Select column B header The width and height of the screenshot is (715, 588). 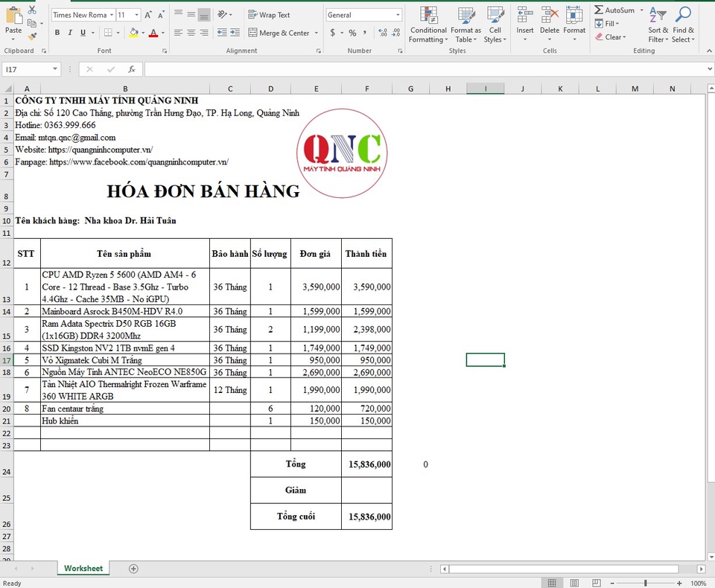125,89
